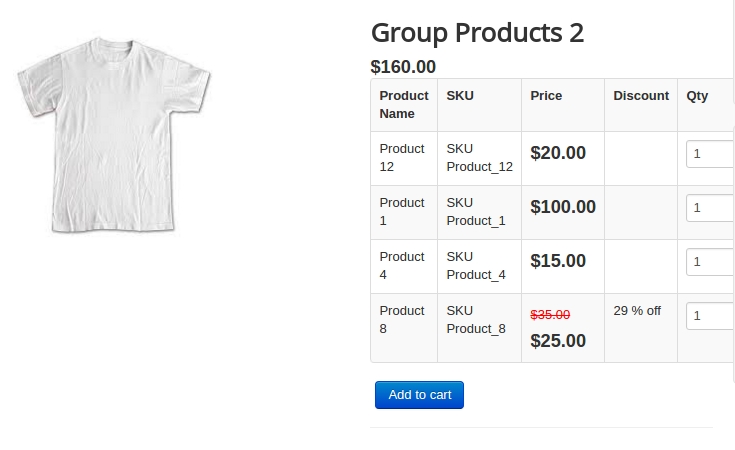Click the Qty column header
Image resolution: width=735 pixels, height=450 pixels.
click(x=697, y=96)
